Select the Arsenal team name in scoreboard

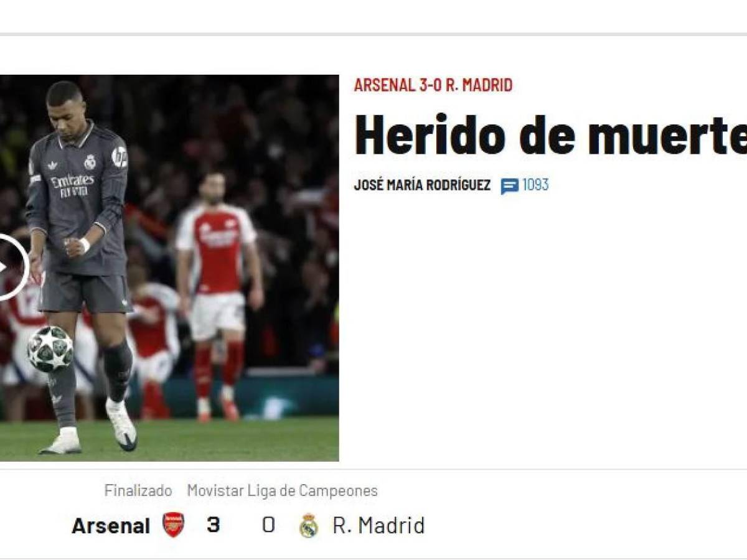[111, 526]
